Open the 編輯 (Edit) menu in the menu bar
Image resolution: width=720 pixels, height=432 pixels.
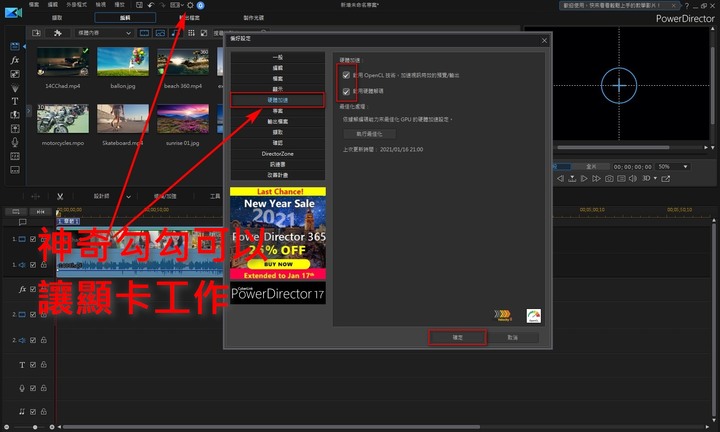(x=53, y=5)
